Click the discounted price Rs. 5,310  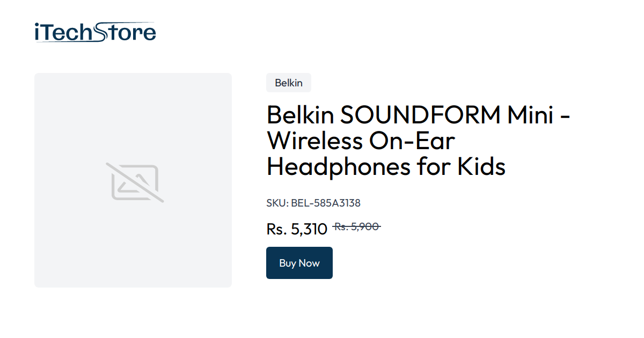[x=297, y=229]
